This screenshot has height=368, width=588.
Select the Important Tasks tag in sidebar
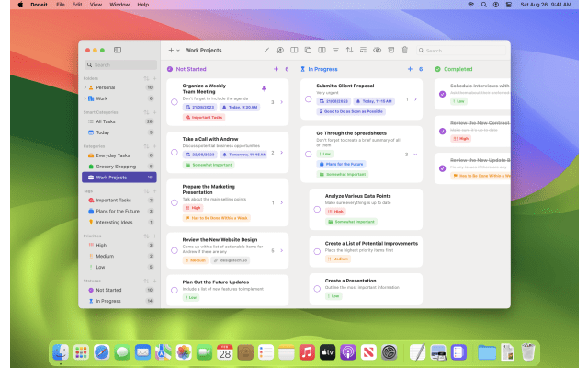point(119,201)
